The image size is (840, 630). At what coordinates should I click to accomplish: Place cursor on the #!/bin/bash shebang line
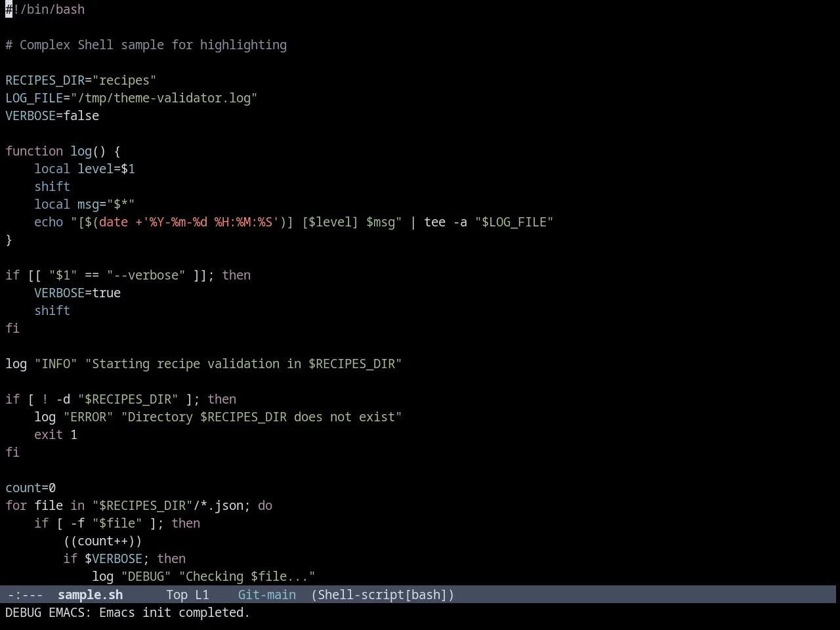(x=45, y=10)
